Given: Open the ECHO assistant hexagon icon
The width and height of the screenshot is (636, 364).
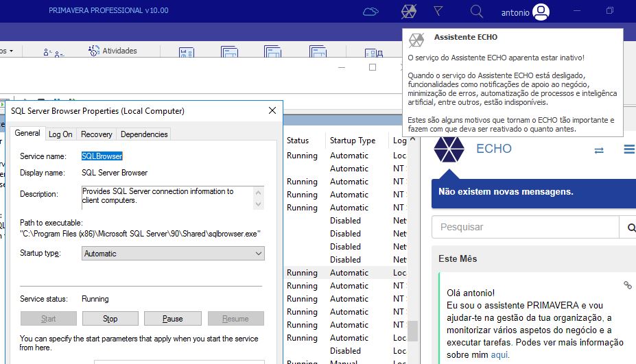Looking at the screenshot, I should pos(408,11).
